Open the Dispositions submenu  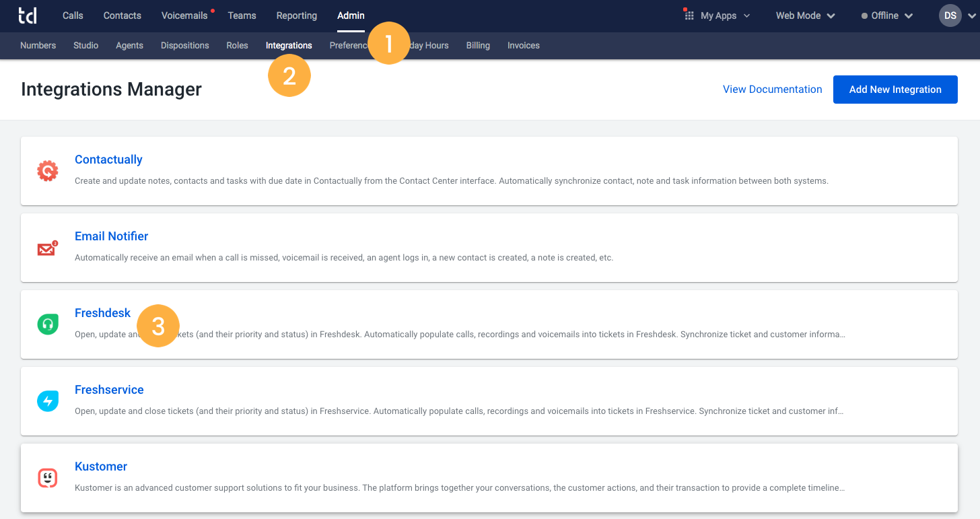[x=185, y=46]
